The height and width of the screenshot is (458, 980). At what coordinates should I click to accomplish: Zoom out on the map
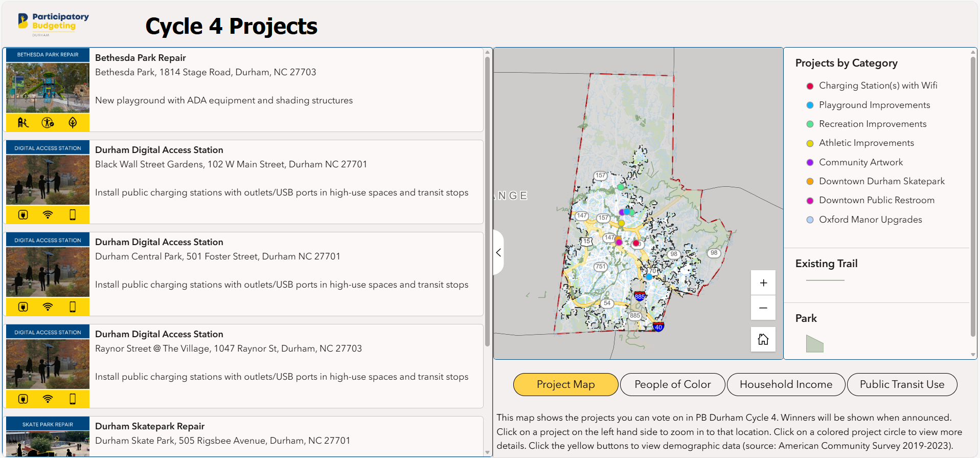point(763,308)
